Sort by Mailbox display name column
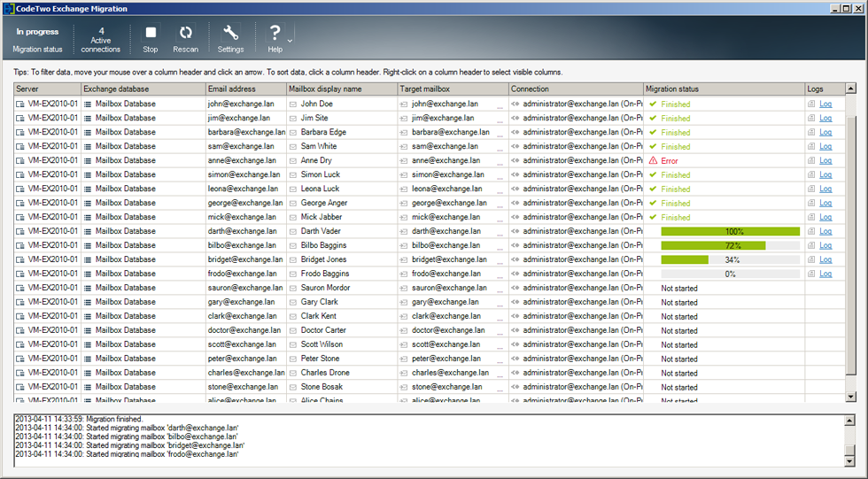The width and height of the screenshot is (868, 479). [x=342, y=89]
